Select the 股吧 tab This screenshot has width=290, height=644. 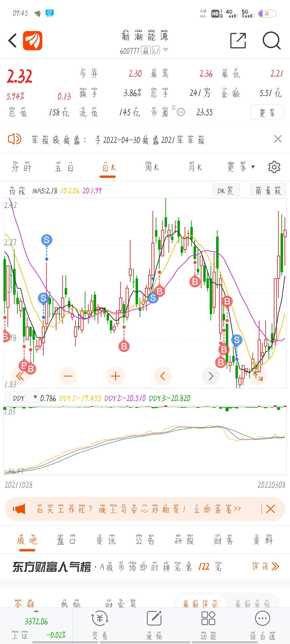coord(27,540)
